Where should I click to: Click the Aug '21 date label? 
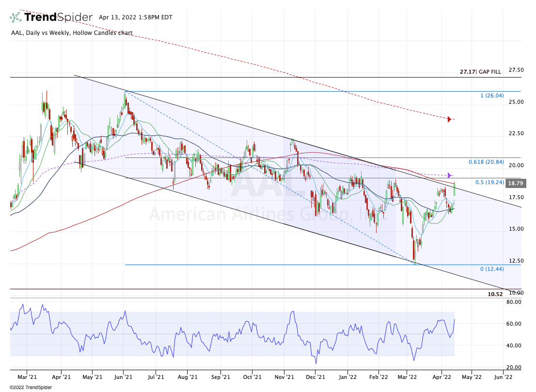[x=188, y=377]
